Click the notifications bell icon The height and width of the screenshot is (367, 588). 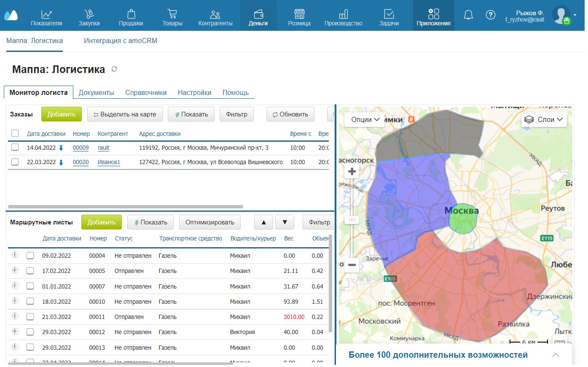(468, 15)
